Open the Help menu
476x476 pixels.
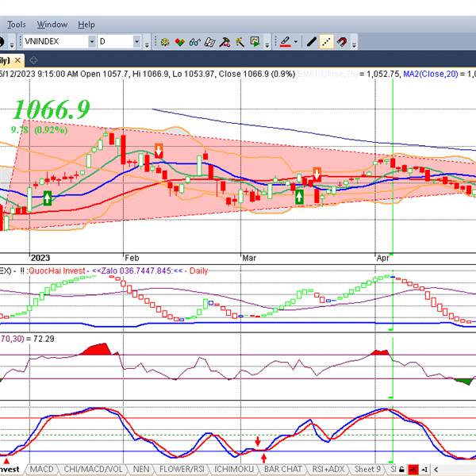click(x=86, y=25)
